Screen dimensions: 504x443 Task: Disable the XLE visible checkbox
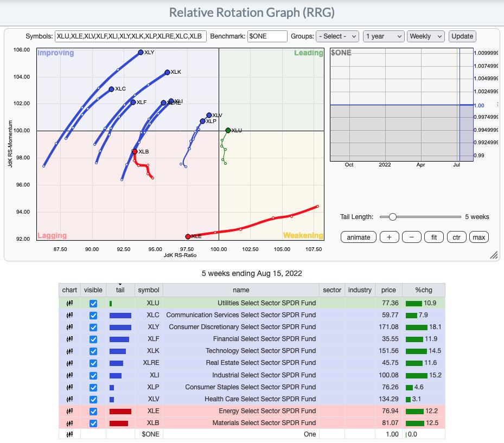point(93,412)
